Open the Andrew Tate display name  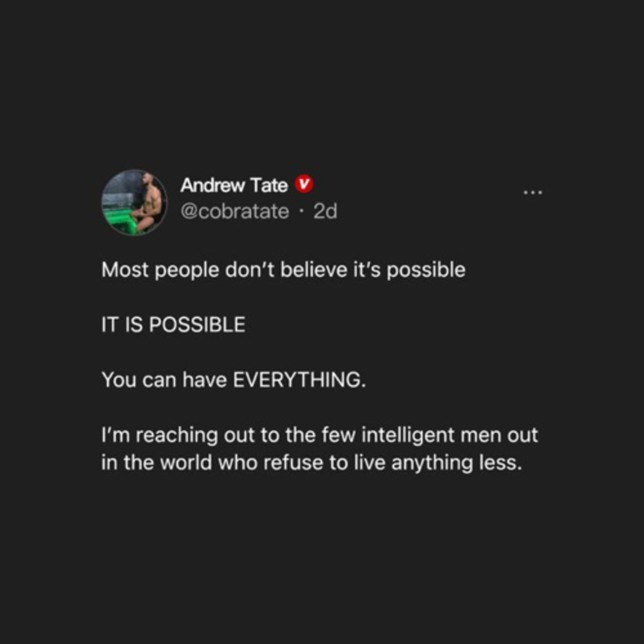pos(234,185)
